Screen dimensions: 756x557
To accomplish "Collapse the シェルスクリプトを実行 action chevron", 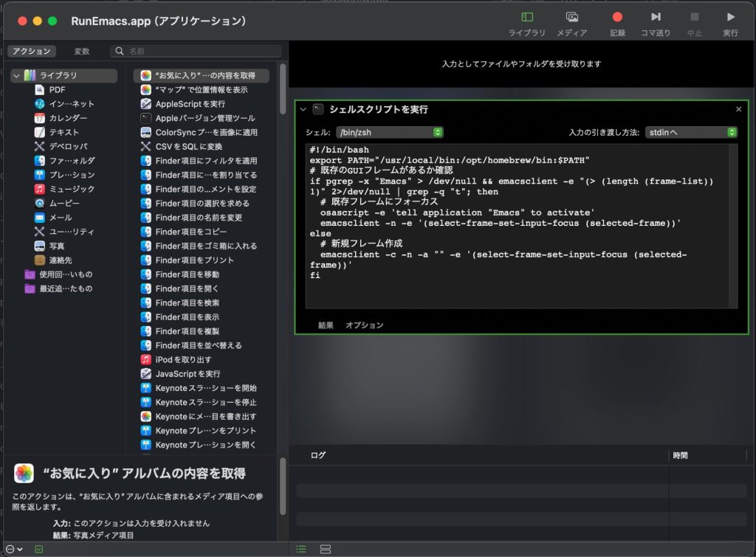I will 303,109.
